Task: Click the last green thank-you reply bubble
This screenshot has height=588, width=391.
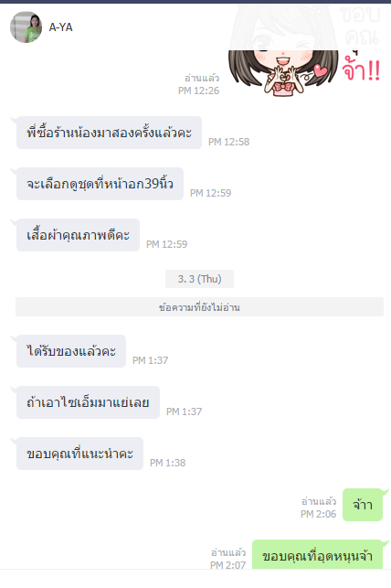Action: pyautogui.click(x=318, y=555)
